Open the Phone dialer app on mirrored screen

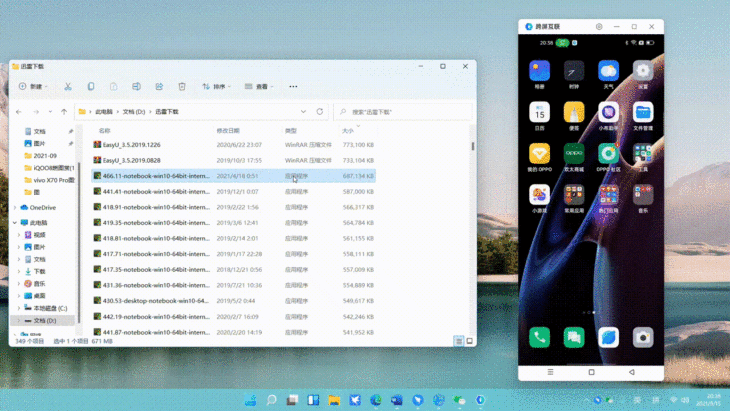[x=540, y=338]
